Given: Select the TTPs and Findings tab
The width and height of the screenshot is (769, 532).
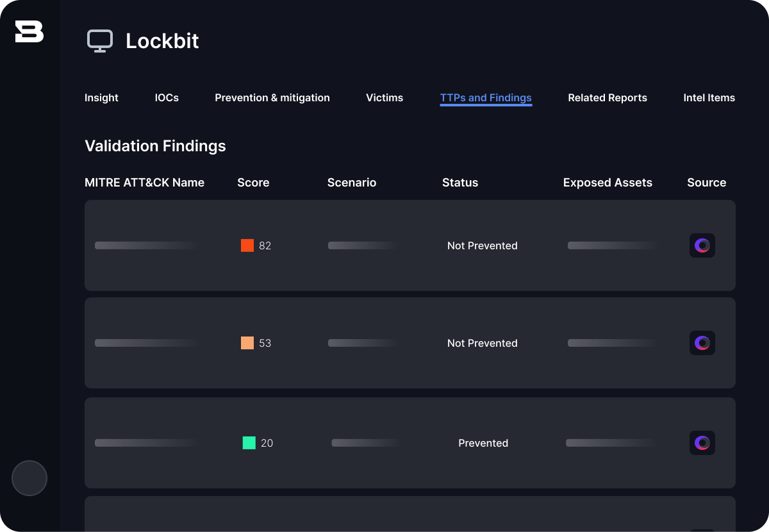Looking at the screenshot, I should click(486, 98).
